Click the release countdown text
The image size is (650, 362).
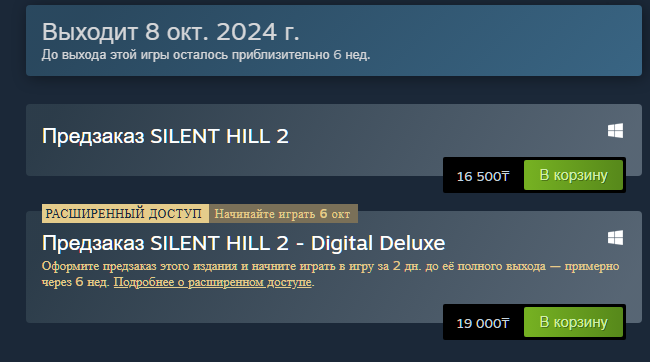point(206,55)
